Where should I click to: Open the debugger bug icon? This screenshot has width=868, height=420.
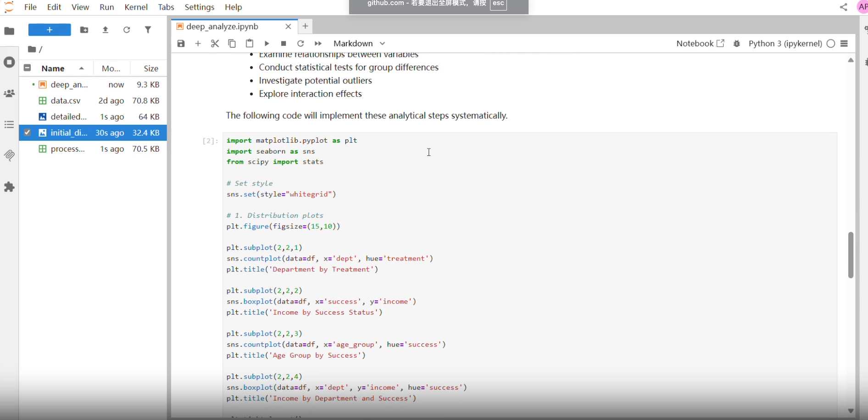click(x=737, y=44)
